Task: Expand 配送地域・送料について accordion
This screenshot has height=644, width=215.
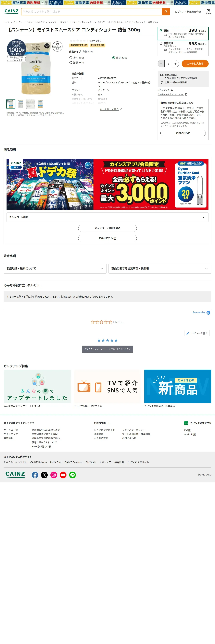Action: pyautogui.click(x=55, y=269)
